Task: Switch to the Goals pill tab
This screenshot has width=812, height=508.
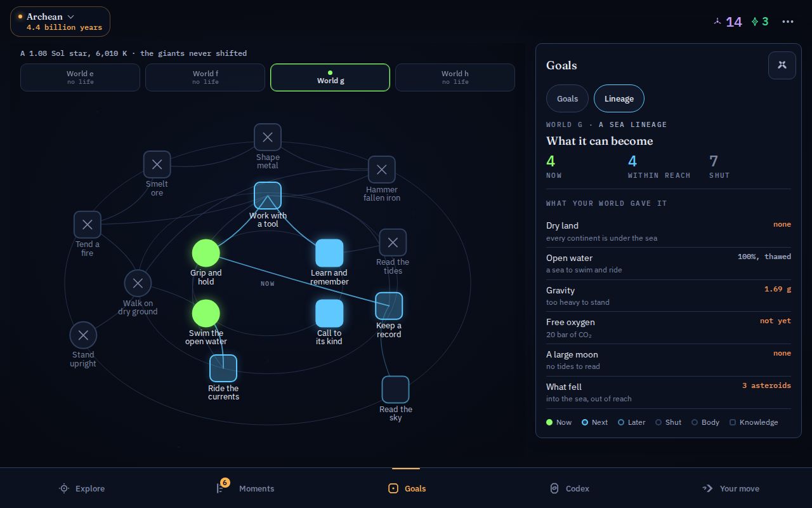Action: [x=567, y=98]
